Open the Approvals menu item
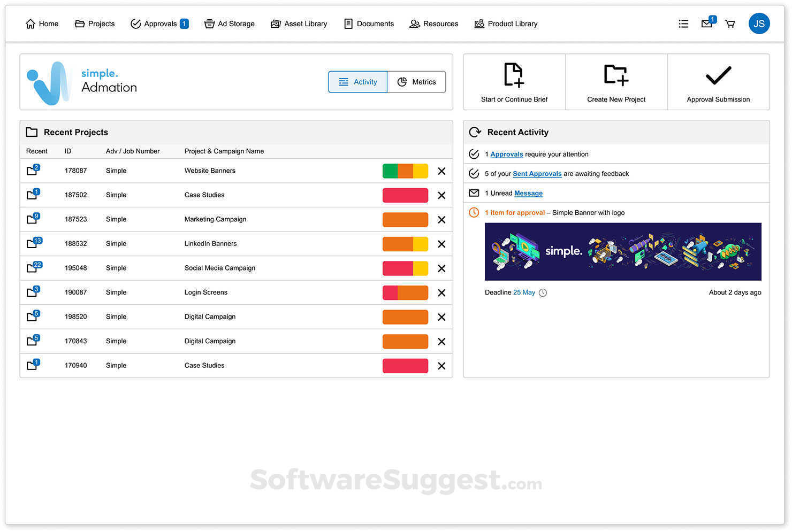The width and height of the screenshot is (792, 532). 159,24
